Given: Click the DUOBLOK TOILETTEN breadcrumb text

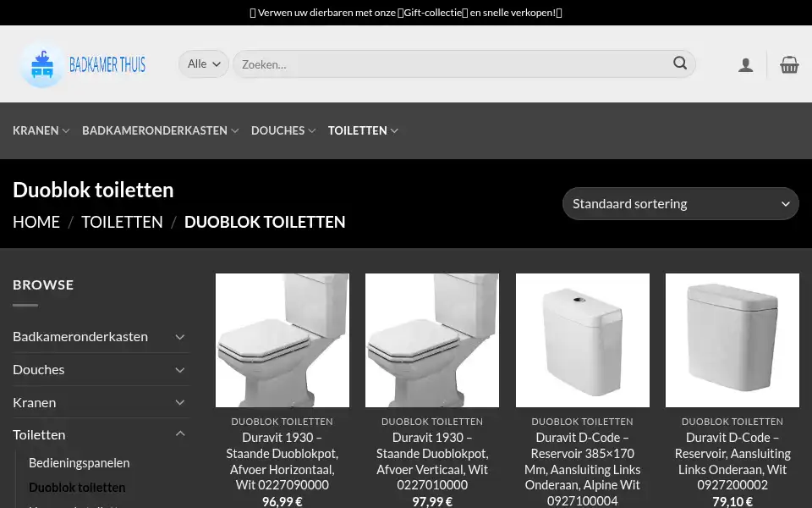Looking at the screenshot, I should point(265,222).
